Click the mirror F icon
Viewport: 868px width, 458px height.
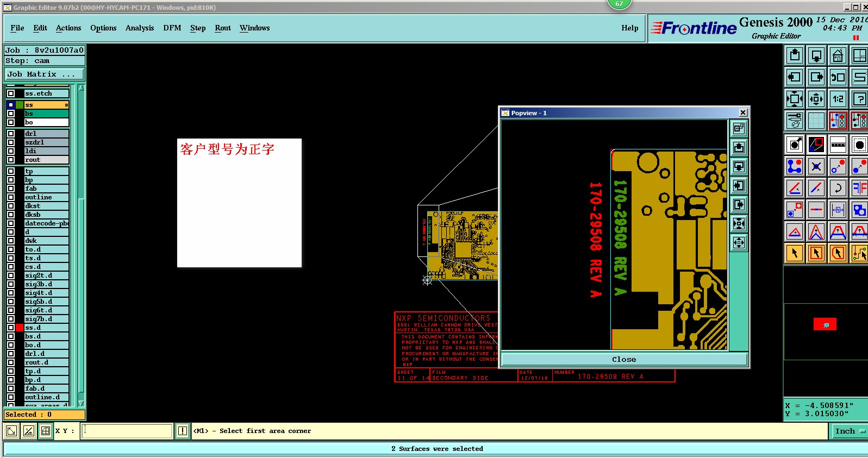(860, 188)
